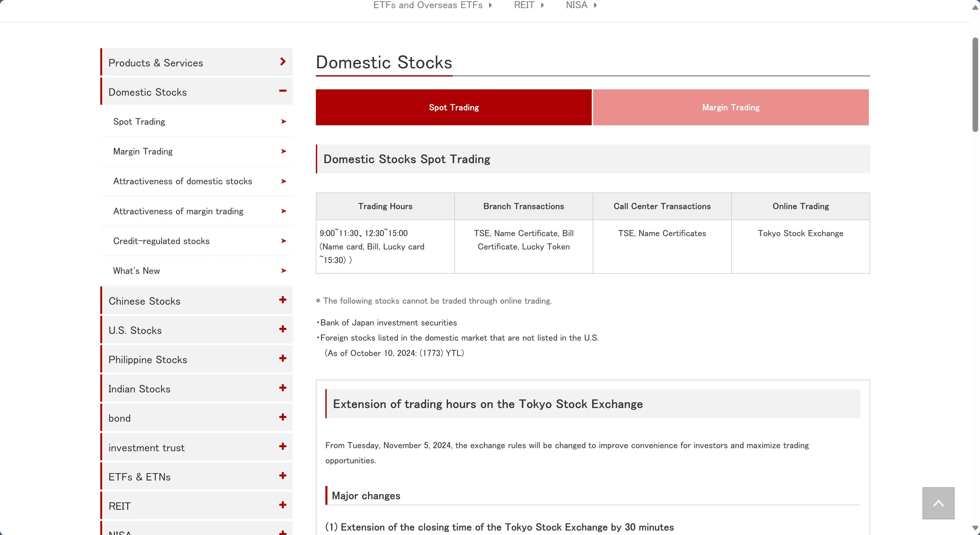The height and width of the screenshot is (535, 980).
Task: Expand the sidebar REIT section with plus icon
Action: pyautogui.click(x=283, y=505)
